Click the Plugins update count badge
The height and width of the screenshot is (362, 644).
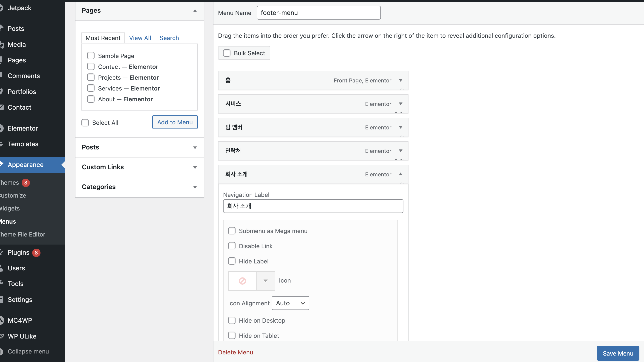pos(36,253)
